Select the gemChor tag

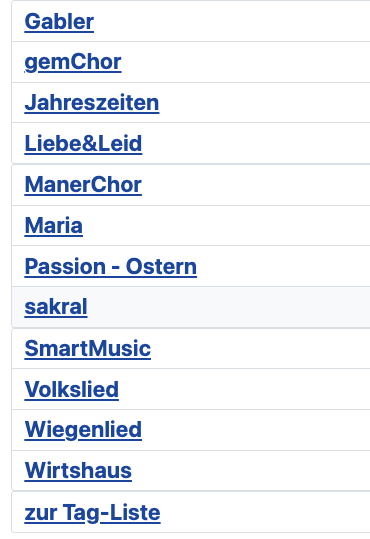[73, 62]
